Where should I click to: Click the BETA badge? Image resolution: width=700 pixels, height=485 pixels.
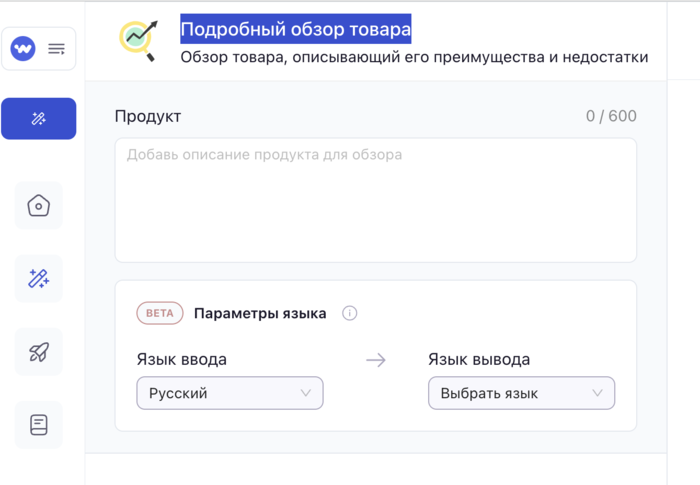(160, 313)
